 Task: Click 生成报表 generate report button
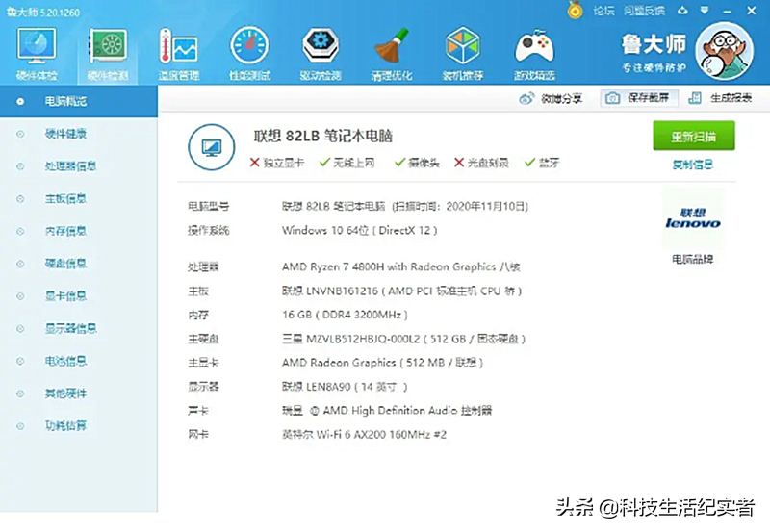[x=720, y=98]
